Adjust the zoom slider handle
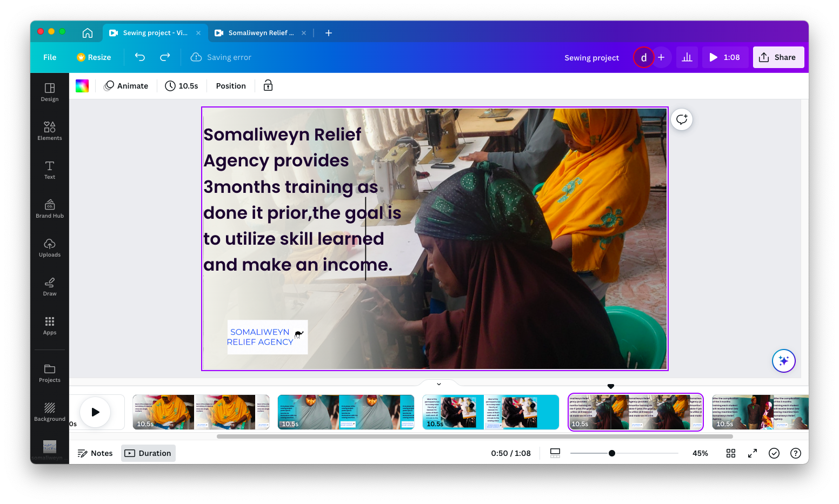 click(612, 453)
